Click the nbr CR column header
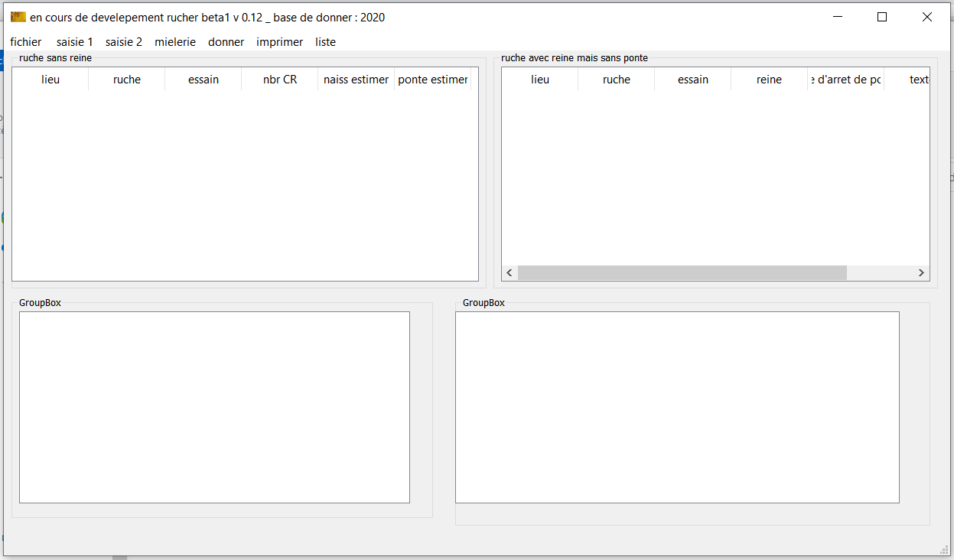The height and width of the screenshot is (560, 954). coord(280,80)
